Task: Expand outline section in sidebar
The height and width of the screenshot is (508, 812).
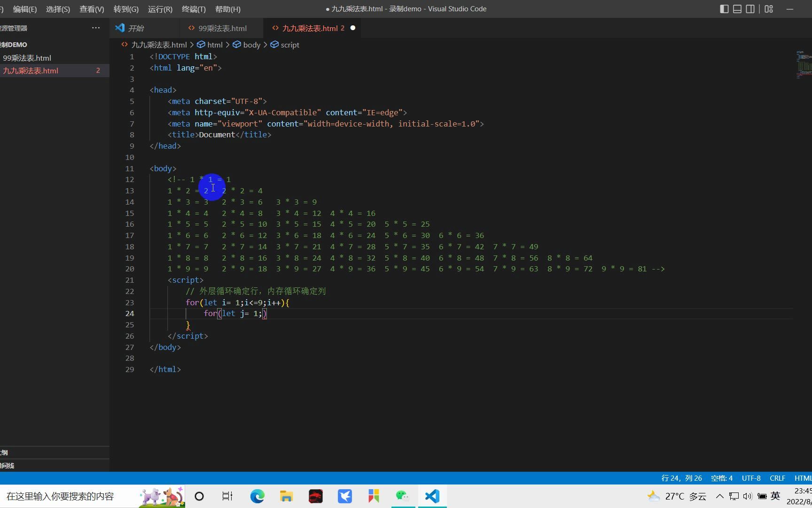Action: click(55, 452)
